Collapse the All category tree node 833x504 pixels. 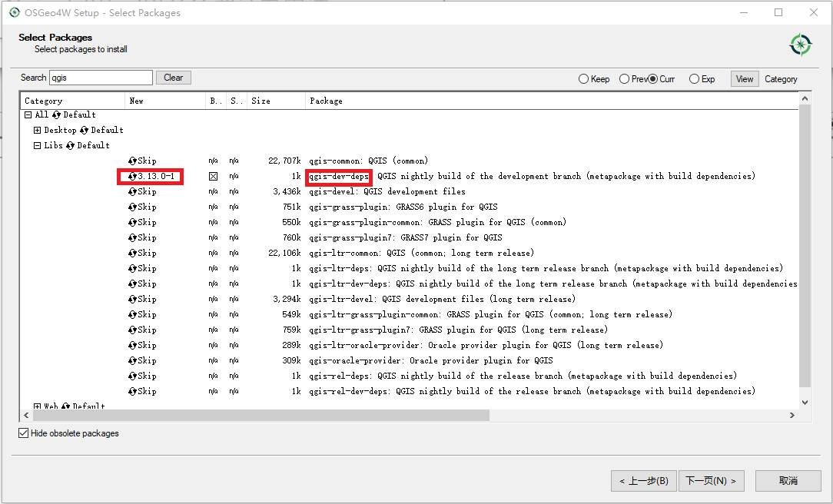28,114
